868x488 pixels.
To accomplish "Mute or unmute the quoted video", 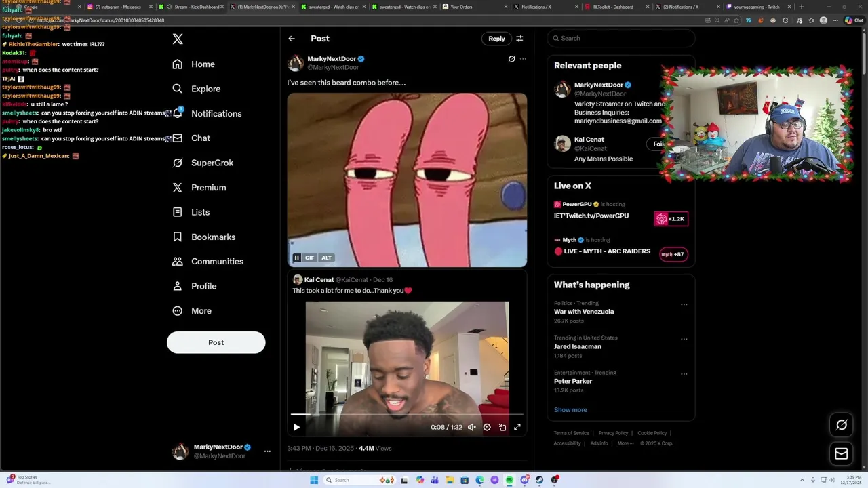I will coord(472,427).
